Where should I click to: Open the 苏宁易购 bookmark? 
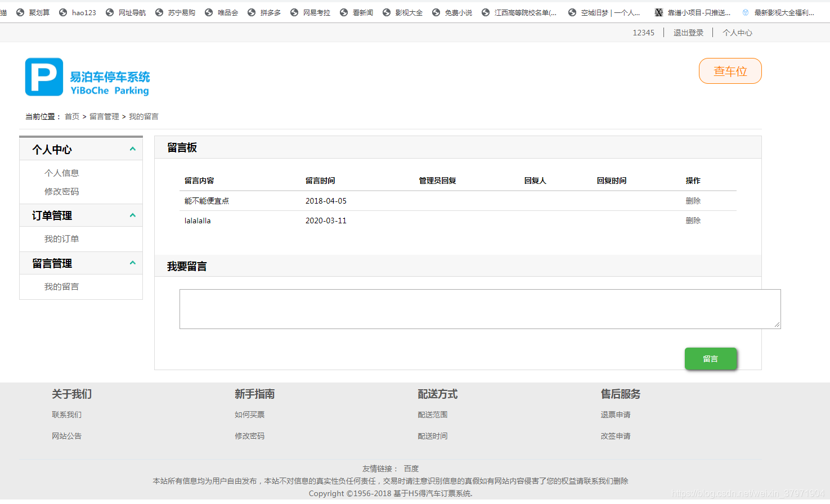[x=176, y=12]
